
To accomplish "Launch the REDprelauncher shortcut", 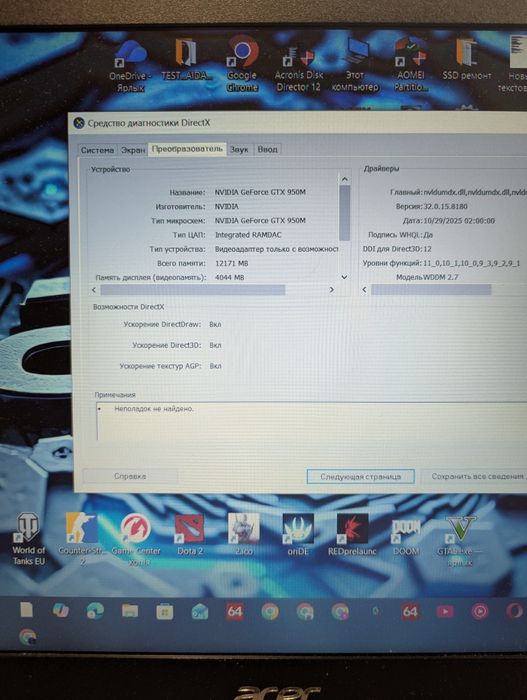I will 352,534.
